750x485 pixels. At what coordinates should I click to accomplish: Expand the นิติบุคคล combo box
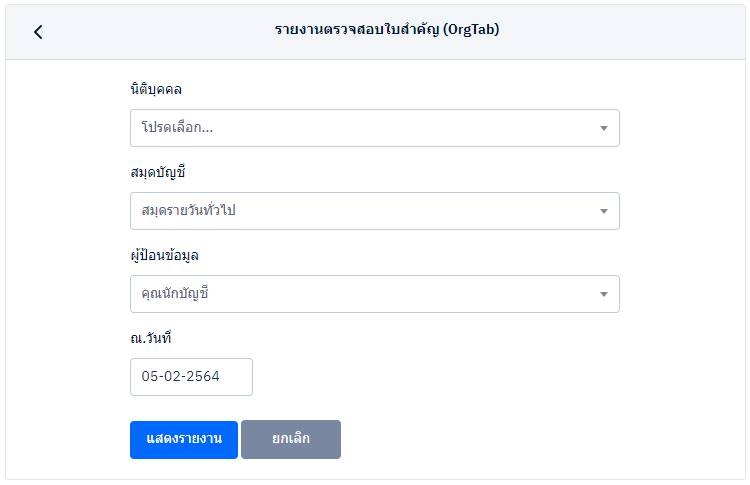(374, 128)
